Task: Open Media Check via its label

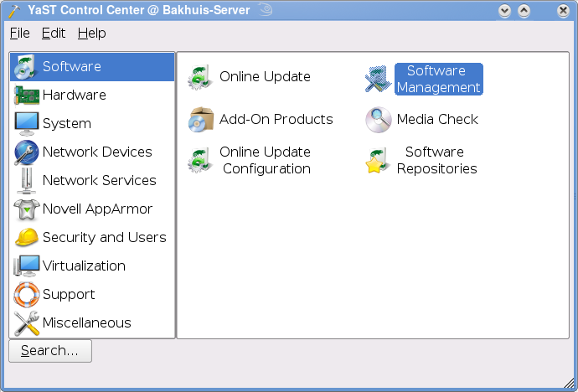Action: (x=437, y=120)
